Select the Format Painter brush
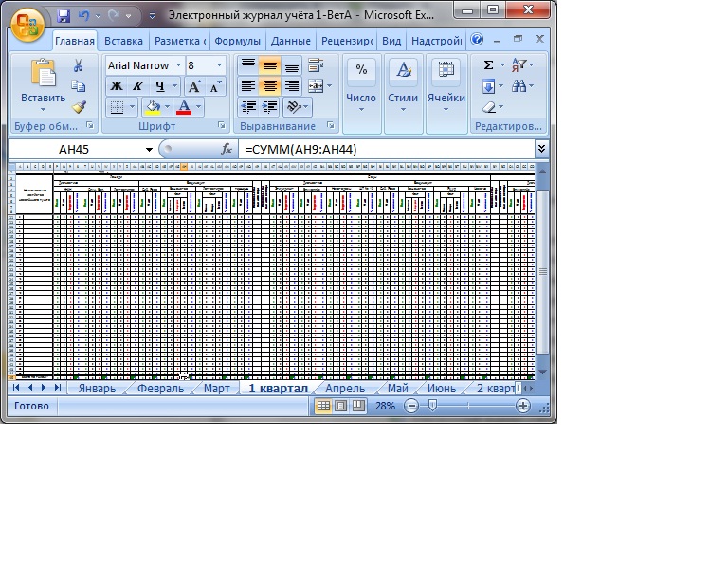728x582 pixels. [79, 107]
